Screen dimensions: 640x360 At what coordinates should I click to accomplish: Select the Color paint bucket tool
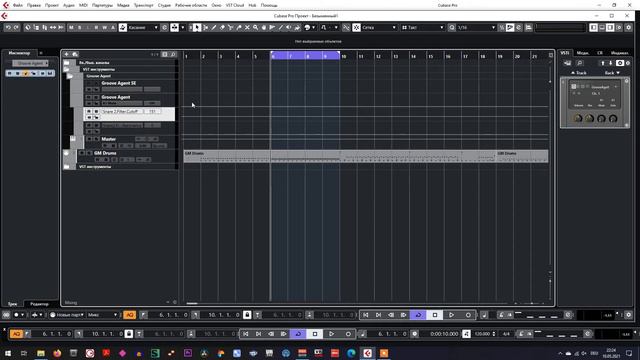tap(297, 27)
